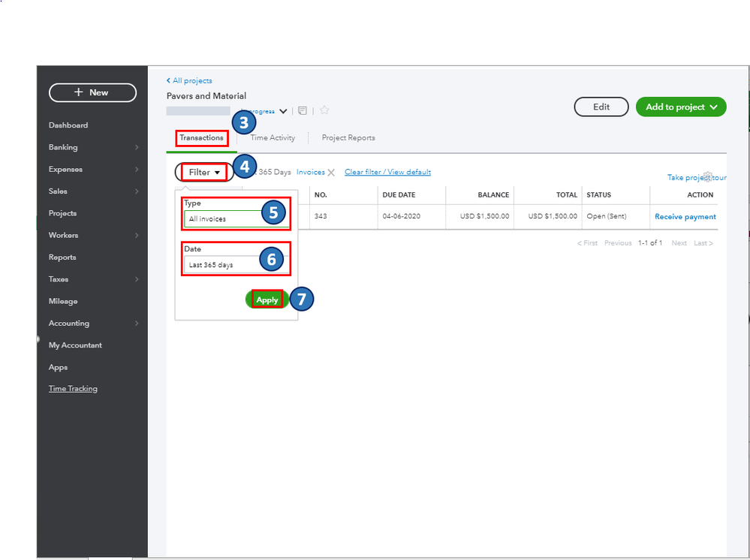Open Time Tracking in the sidebar
The image size is (750, 560).
click(x=73, y=388)
